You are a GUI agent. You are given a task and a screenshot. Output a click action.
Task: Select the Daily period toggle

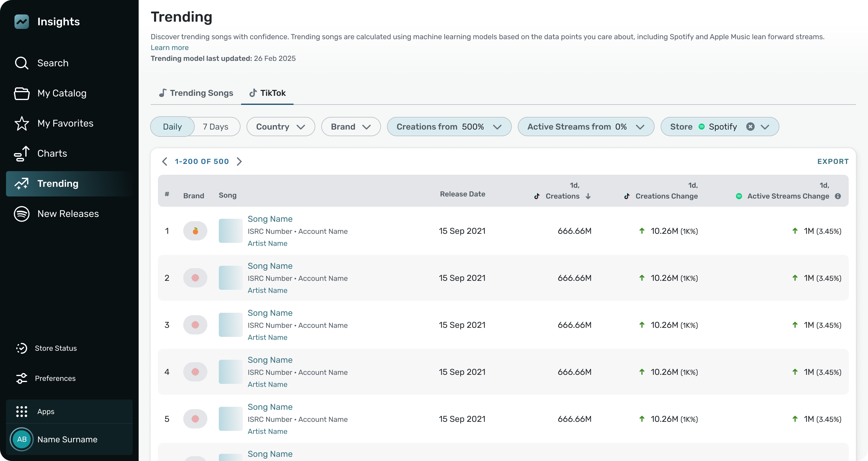(x=172, y=127)
